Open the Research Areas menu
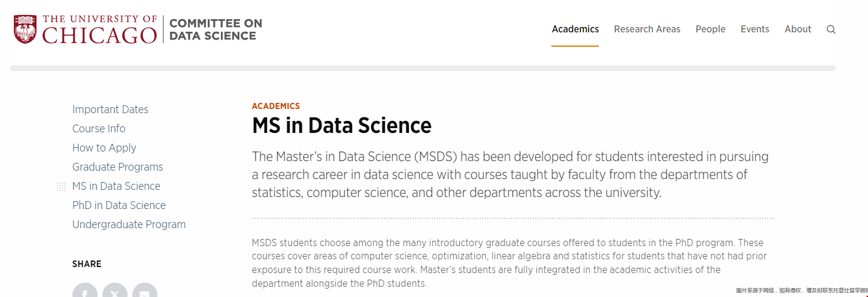The height and width of the screenshot is (297, 868). click(x=647, y=29)
